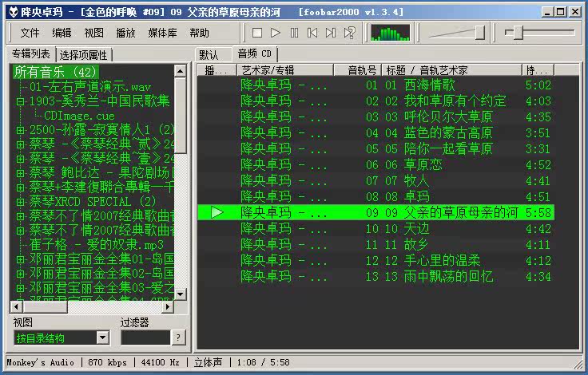Select the track 天边
This screenshot has width=588, height=375.
(375, 229)
